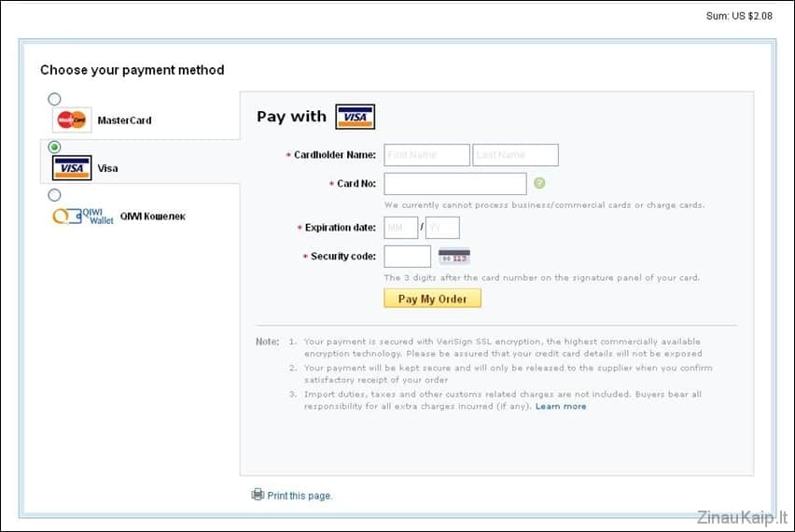The height and width of the screenshot is (532, 795).
Task: Click the MasterCard logo icon
Action: [x=72, y=119]
